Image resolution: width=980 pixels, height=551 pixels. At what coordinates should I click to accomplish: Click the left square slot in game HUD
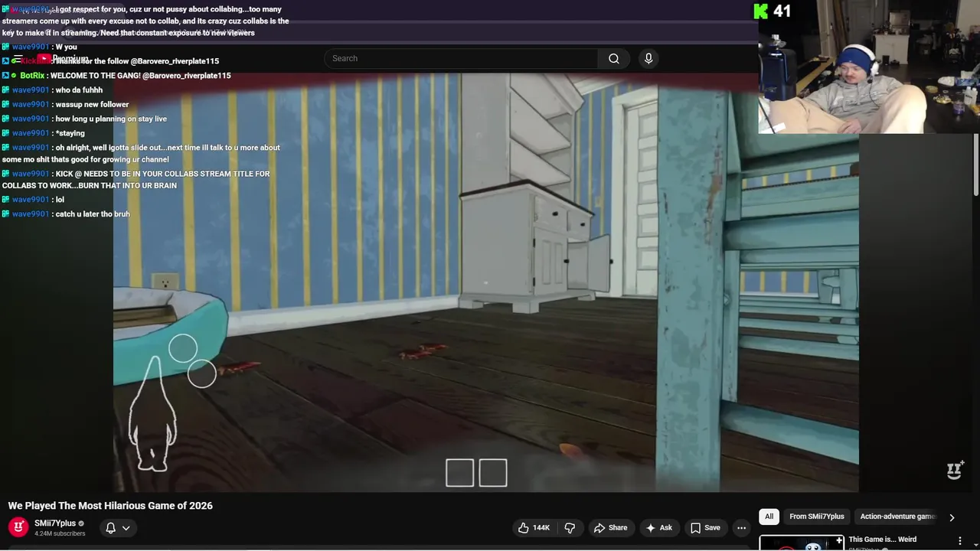coord(460,473)
